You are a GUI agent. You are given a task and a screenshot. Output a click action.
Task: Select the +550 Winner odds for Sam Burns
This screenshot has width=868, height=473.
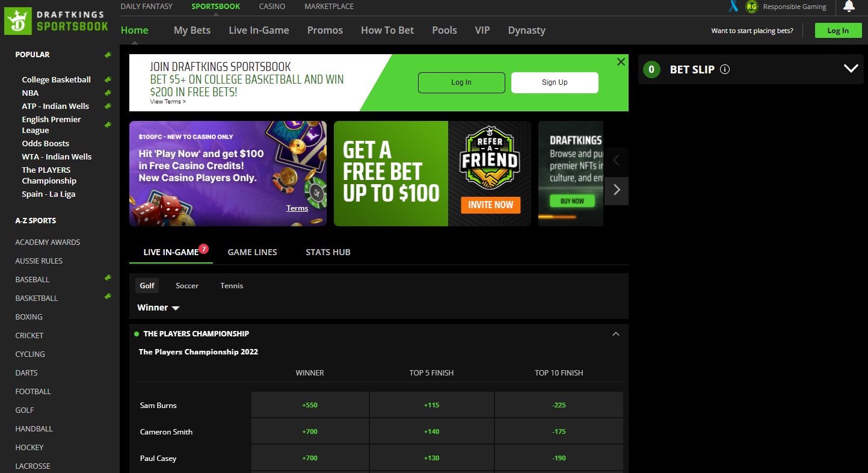point(309,404)
